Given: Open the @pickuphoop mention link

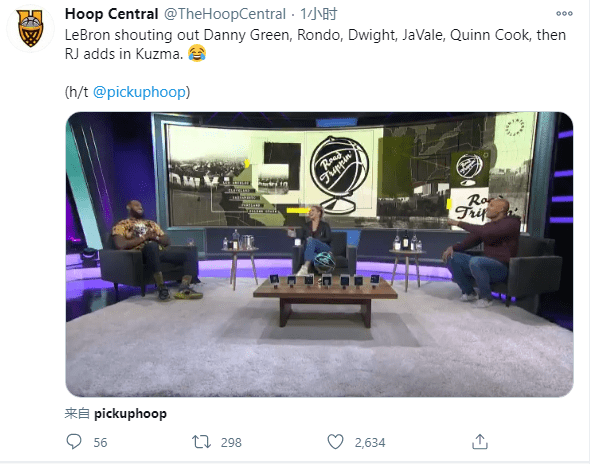Looking at the screenshot, I should click(139, 92).
